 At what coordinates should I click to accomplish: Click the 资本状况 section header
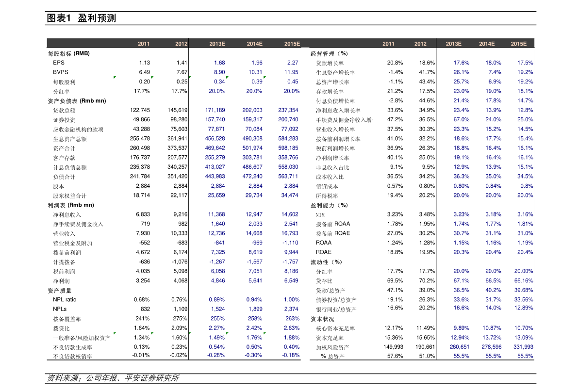pyautogui.click(x=322, y=319)
